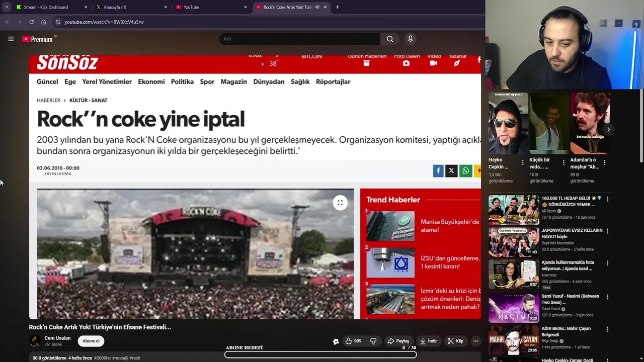Expand the concert photo fullscreen icon
The width and height of the screenshot is (644, 362).
[340, 203]
